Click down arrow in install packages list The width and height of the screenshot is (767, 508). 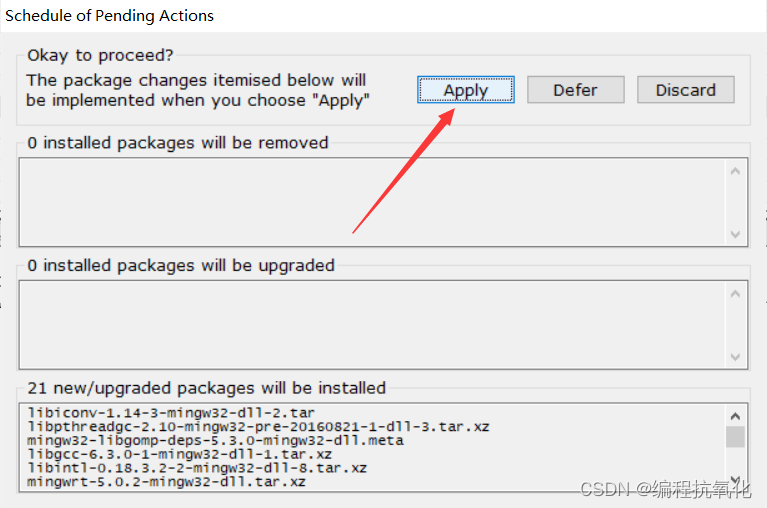coord(735,480)
